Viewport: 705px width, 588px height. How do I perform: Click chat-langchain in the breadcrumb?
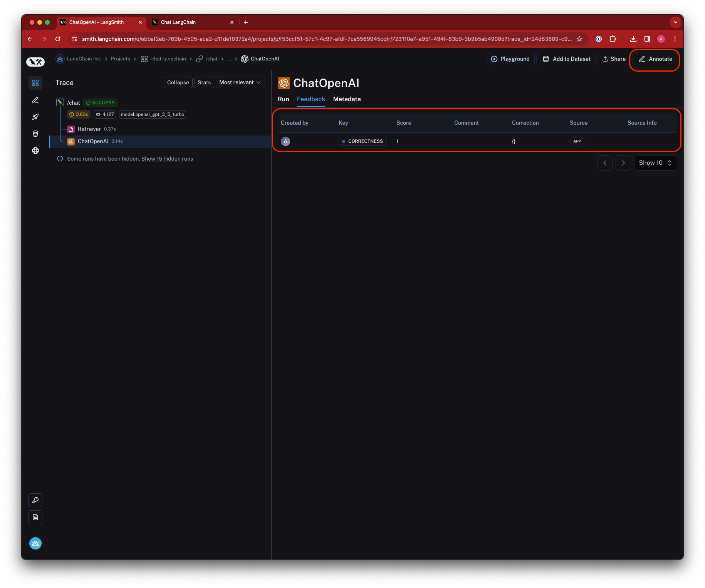168,59
